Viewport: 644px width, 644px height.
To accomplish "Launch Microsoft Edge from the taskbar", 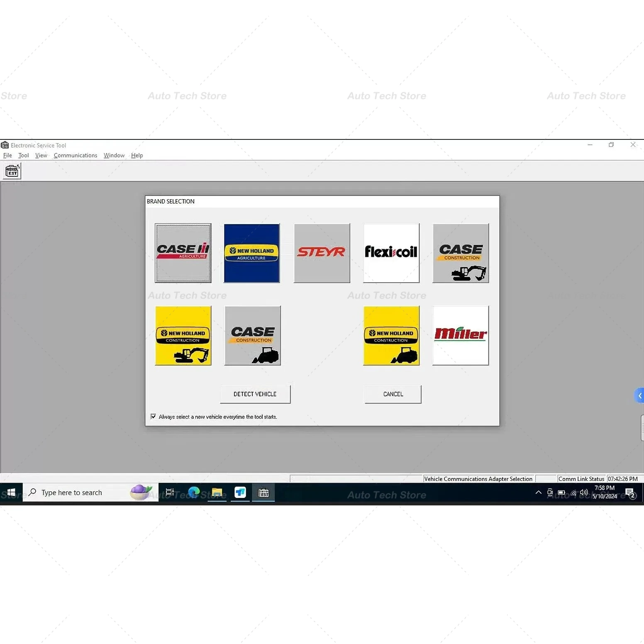I will click(x=194, y=493).
